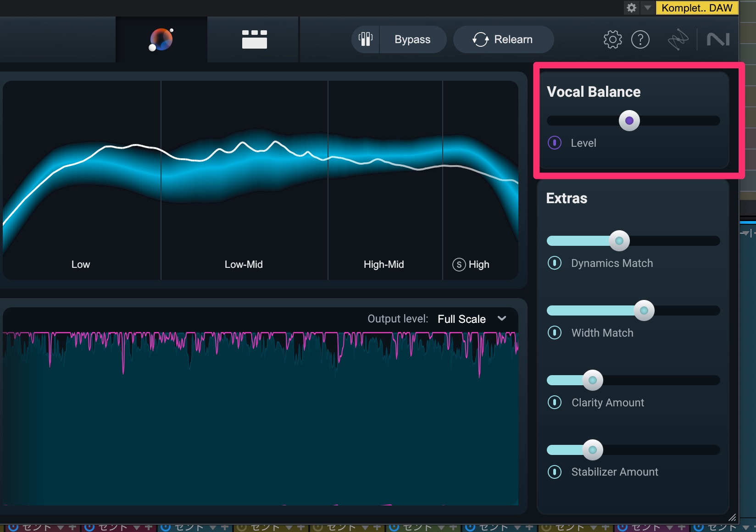Click the Native Instruments logo
The width and height of the screenshot is (756, 532).
tap(718, 39)
